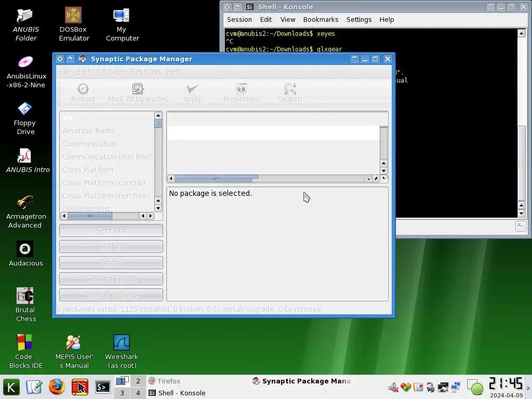
Task: Open the ANUBIS Folder desktop icon
Action: pyautogui.click(x=25, y=15)
